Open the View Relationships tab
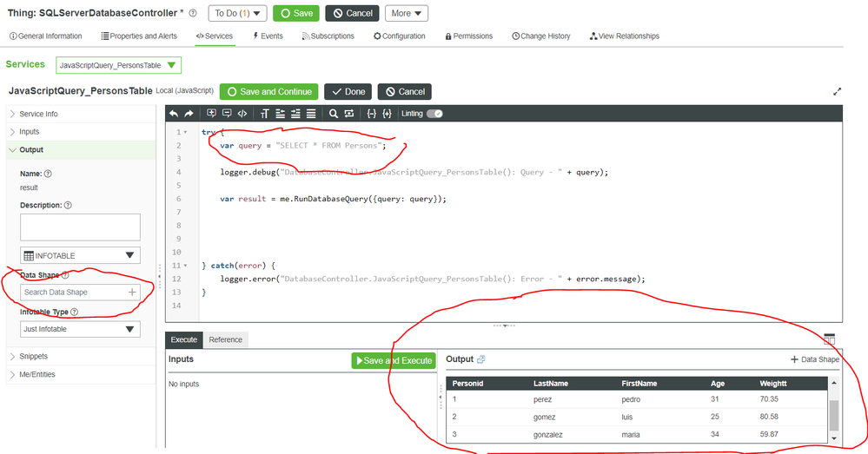This screenshot has width=868, height=454. [625, 36]
